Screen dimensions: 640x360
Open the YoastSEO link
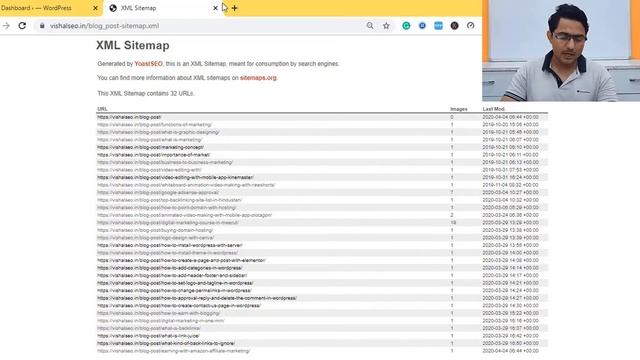click(148, 64)
